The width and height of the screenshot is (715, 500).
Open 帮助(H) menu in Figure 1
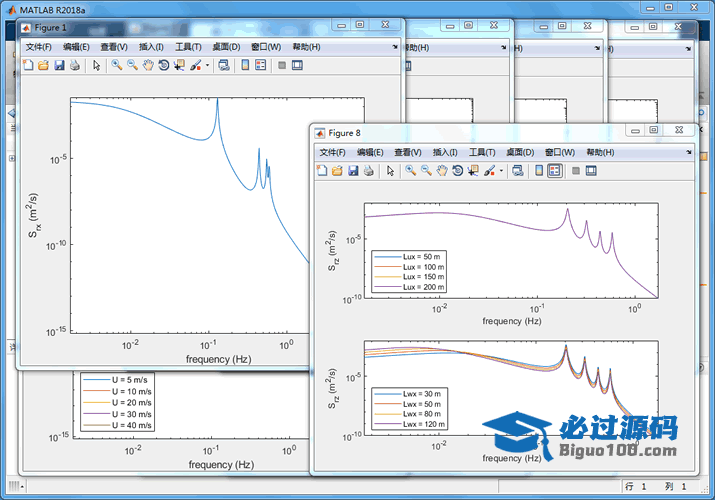tap(306, 47)
